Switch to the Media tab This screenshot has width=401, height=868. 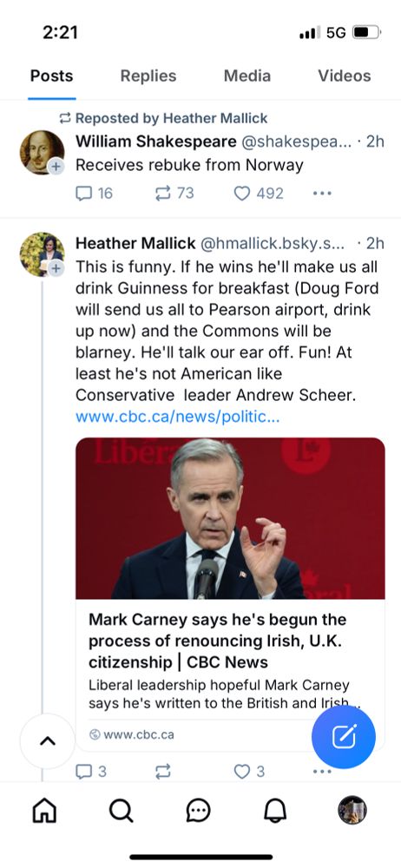coord(247,76)
